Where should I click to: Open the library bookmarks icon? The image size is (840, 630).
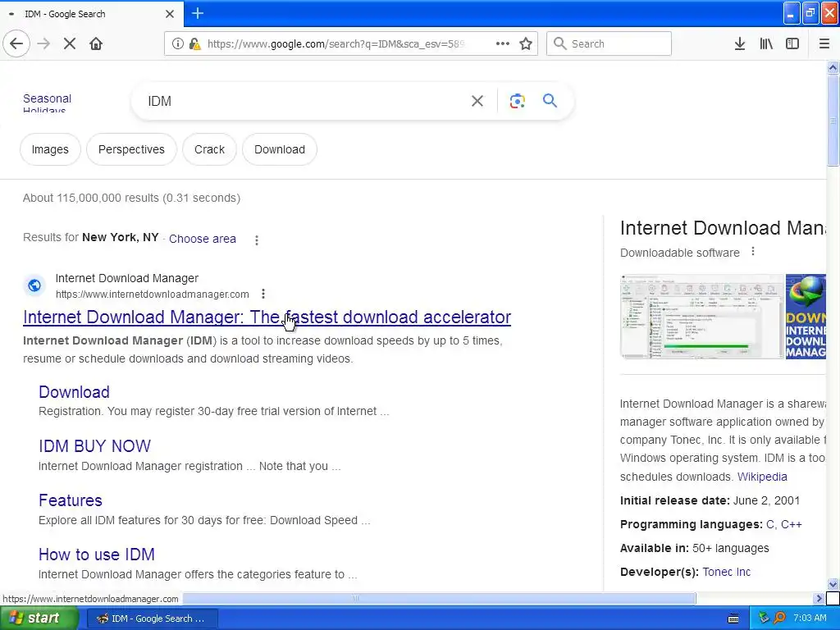coord(766,43)
